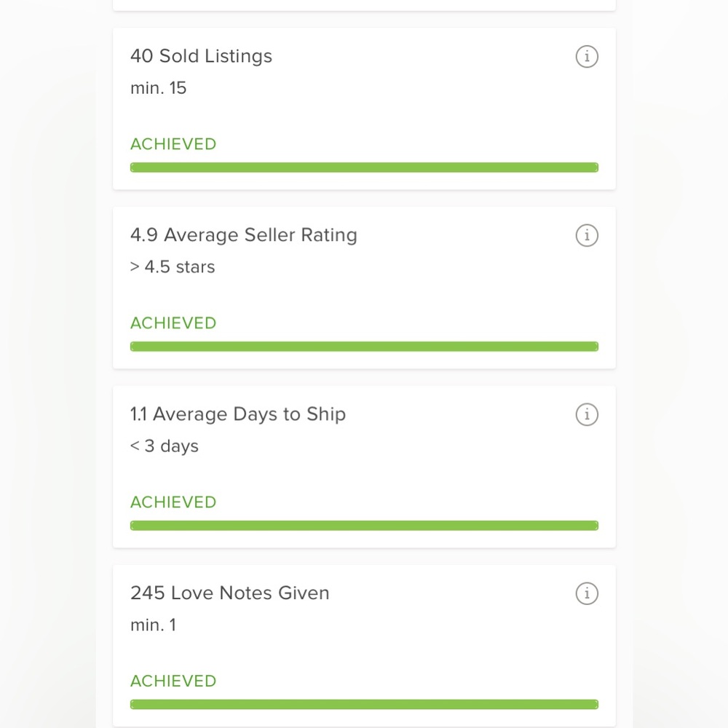Click ACHIEVED label under Love Notes Given
Viewport: 728px width, 728px height.
[x=173, y=681]
